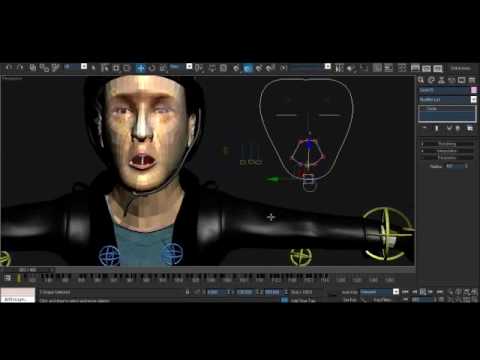480x360 pixels.
Task: Toggle the highlighted Angle Snap button
Action: click(248, 68)
